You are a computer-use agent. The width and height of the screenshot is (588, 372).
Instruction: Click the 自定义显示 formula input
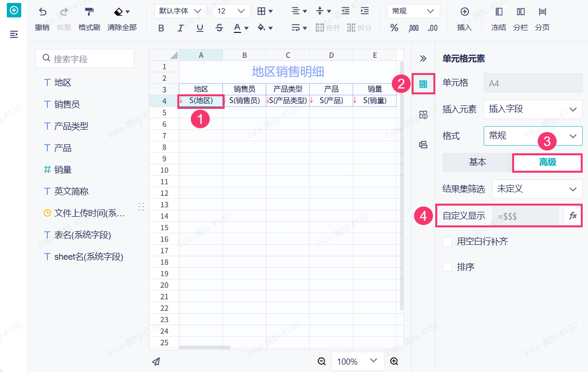[525, 216]
